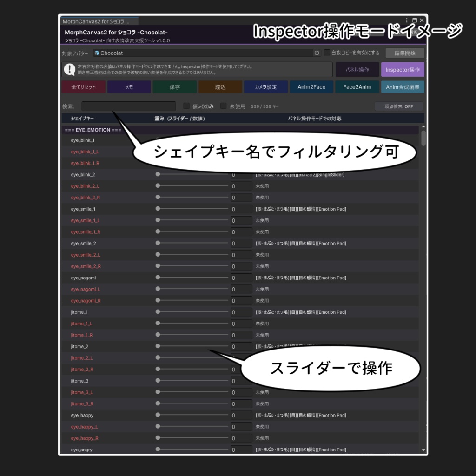The height and width of the screenshot is (476, 476).
Task: Click the シェイプキー column header
Action: pyautogui.click(x=82, y=119)
